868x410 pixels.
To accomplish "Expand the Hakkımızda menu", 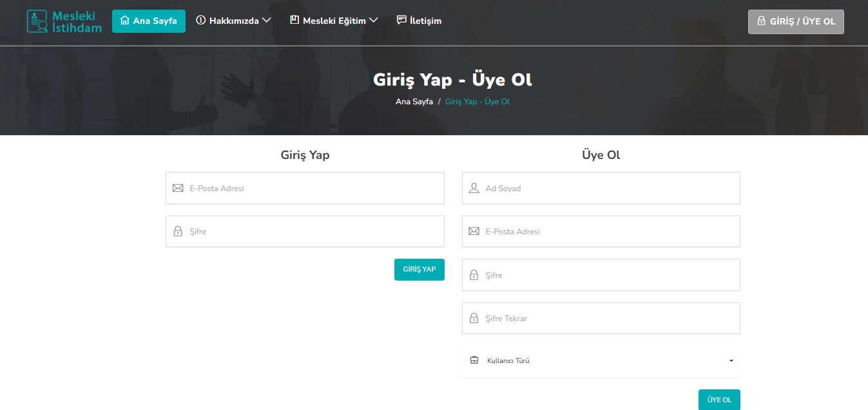I will [233, 21].
